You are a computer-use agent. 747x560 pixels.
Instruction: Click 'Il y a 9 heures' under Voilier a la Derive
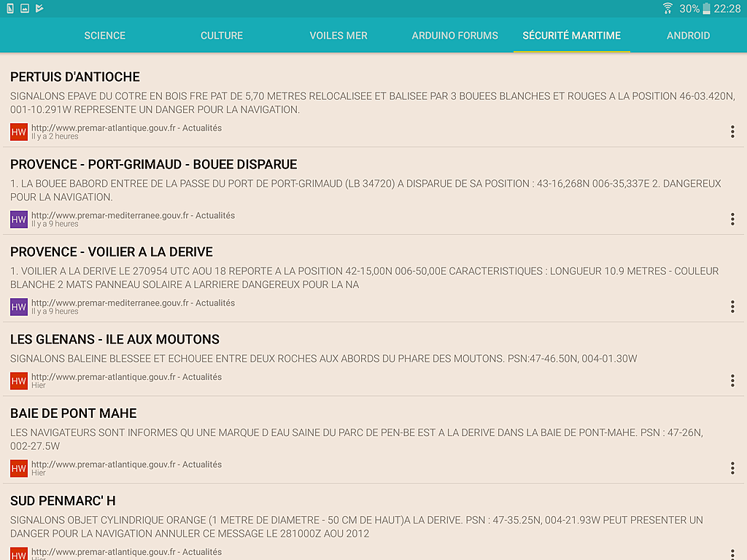coord(55,312)
